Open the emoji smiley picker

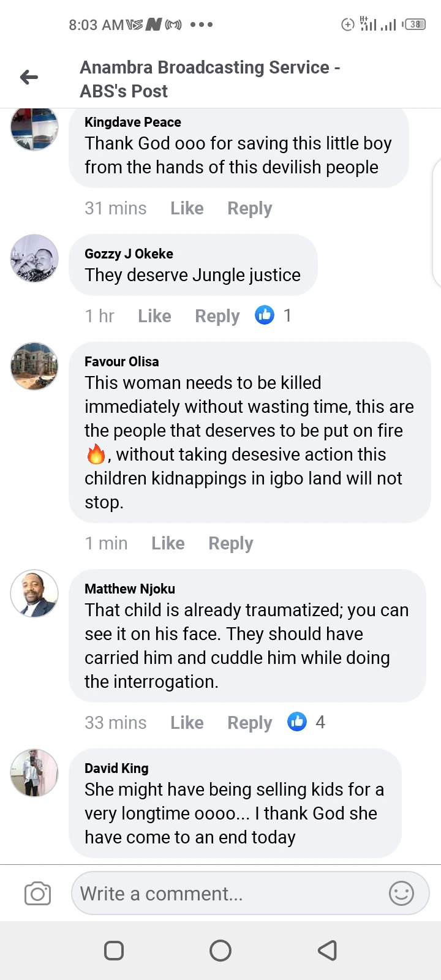(x=402, y=894)
